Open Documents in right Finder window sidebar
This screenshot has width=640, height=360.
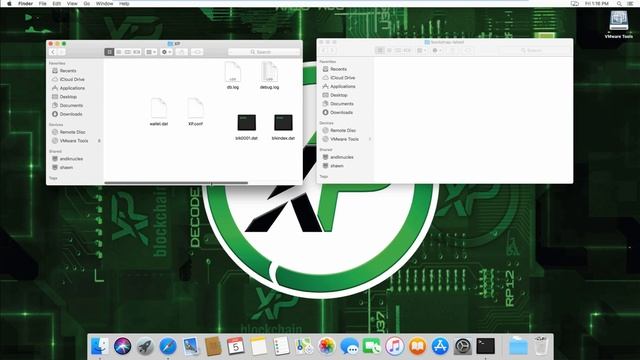click(x=342, y=104)
